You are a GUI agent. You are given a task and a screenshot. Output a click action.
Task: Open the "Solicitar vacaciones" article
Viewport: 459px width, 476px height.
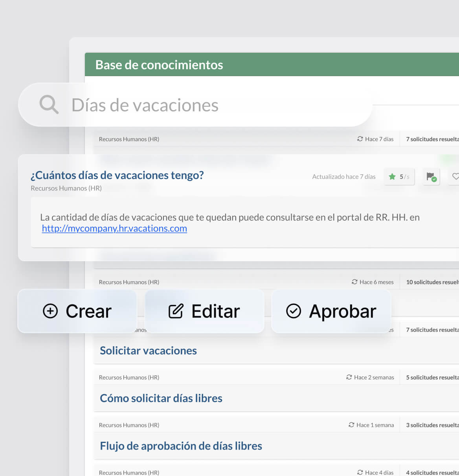(148, 351)
